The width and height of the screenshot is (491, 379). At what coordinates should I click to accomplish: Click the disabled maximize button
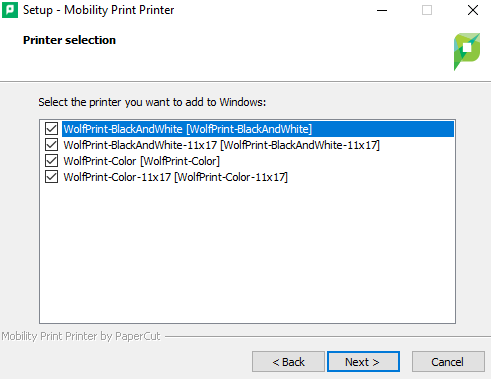tap(427, 10)
